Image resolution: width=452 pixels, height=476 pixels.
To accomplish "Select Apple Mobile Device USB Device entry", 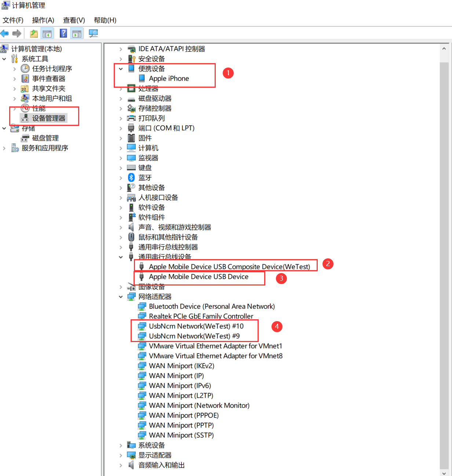I will pyautogui.click(x=198, y=277).
